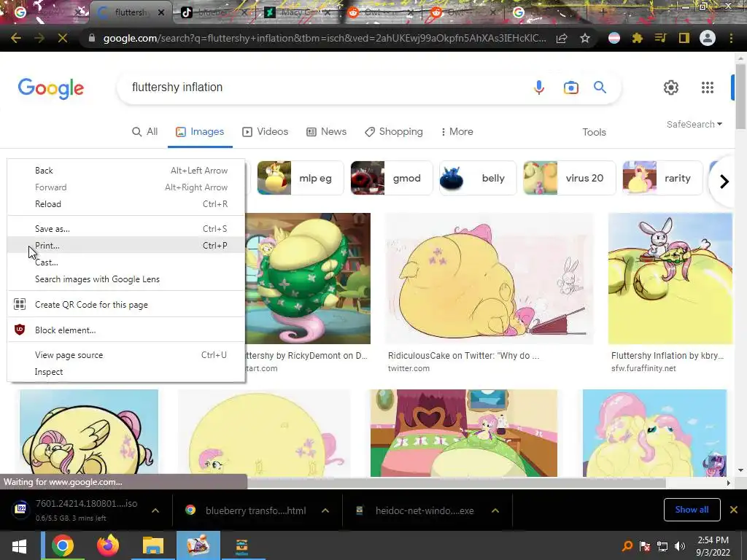The height and width of the screenshot is (560, 747).
Task: Click Show all downloads
Action: (x=692, y=510)
